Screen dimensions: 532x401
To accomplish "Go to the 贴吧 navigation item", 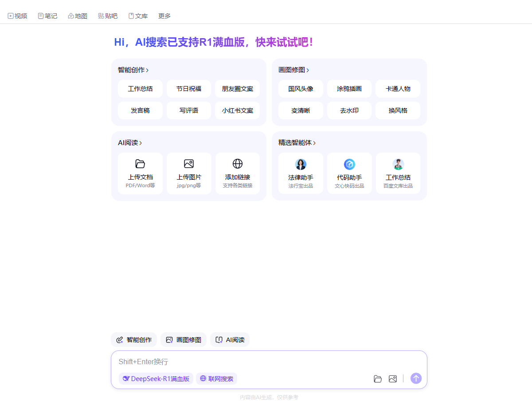I will (x=108, y=16).
